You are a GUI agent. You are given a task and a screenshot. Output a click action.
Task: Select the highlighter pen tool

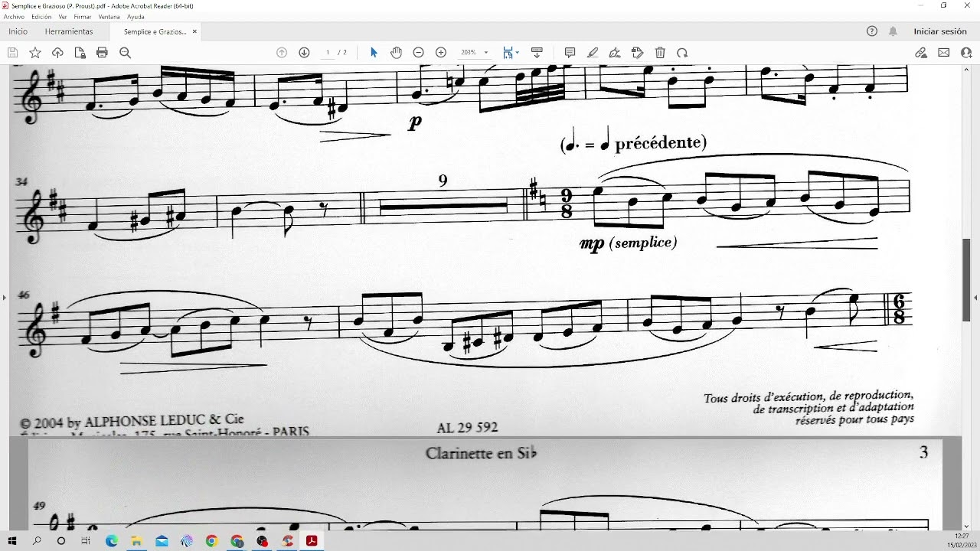(x=593, y=53)
